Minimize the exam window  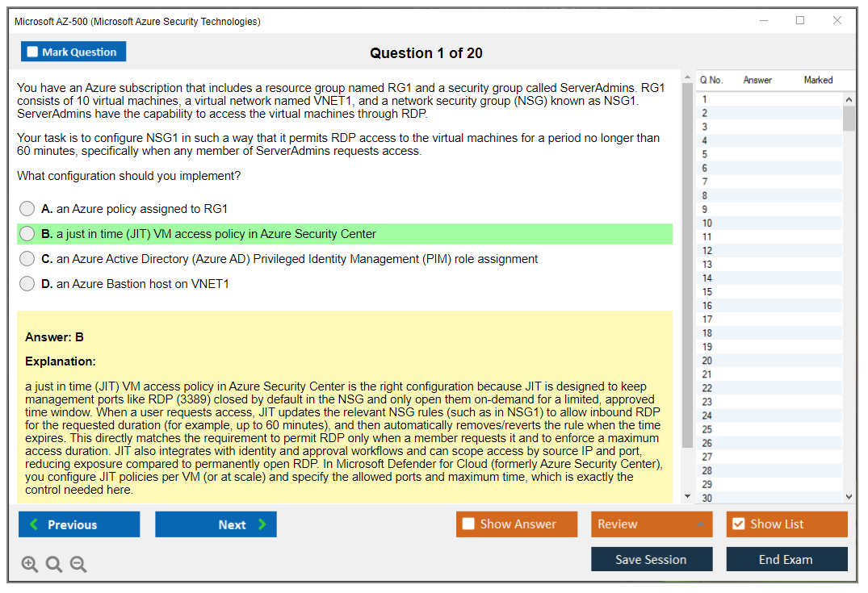coord(764,21)
